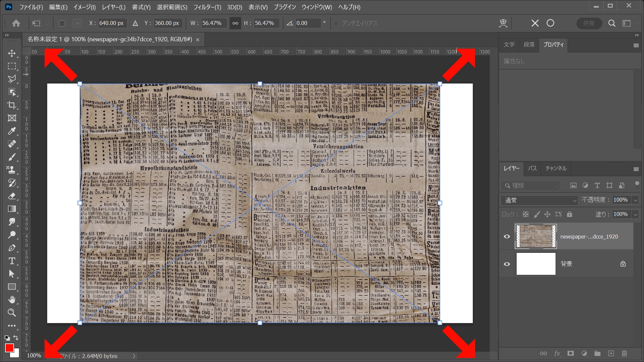Select the Hand tool

[x=12, y=300]
